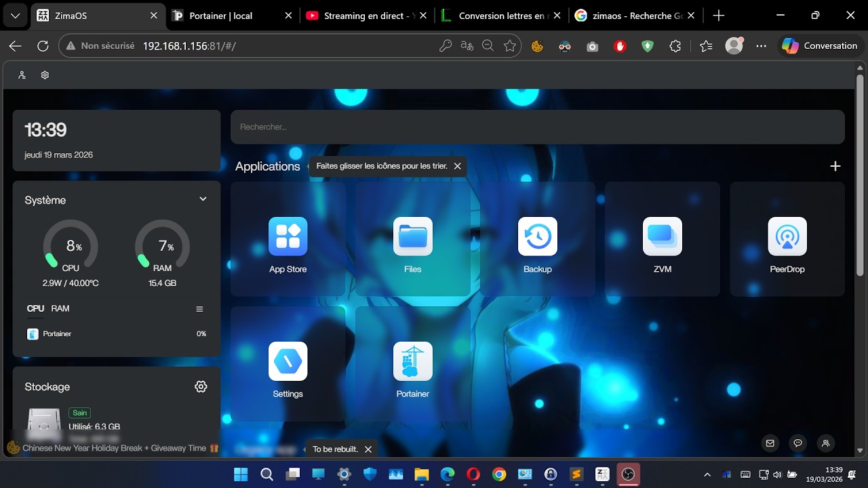Open the green shield extension icon

tap(648, 46)
